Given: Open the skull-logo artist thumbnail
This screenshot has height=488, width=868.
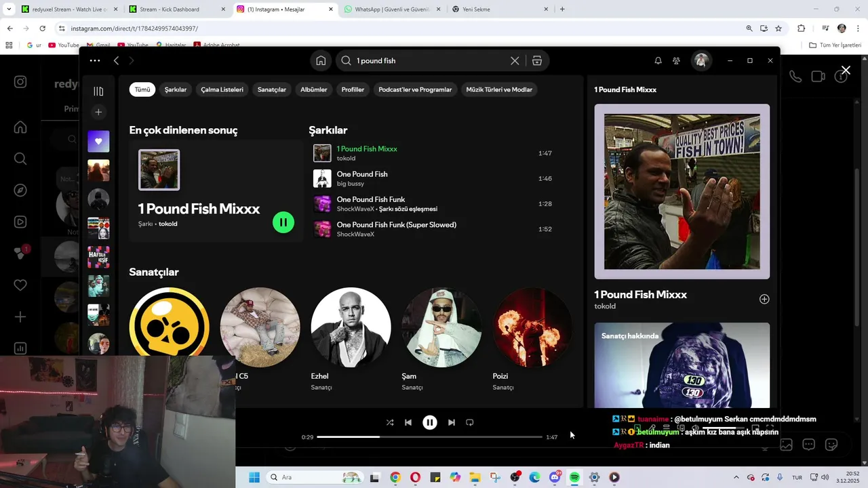Looking at the screenshot, I should click(169, 321).
